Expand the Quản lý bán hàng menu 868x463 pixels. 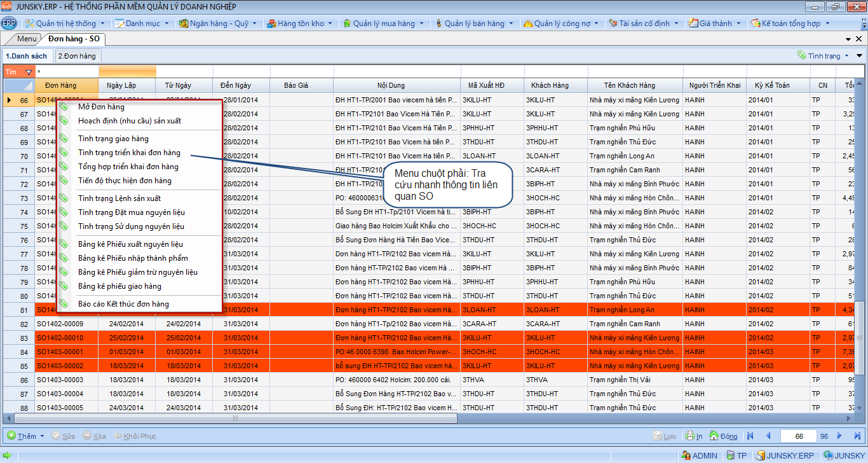pyautogui.click(x=474, y=24)
